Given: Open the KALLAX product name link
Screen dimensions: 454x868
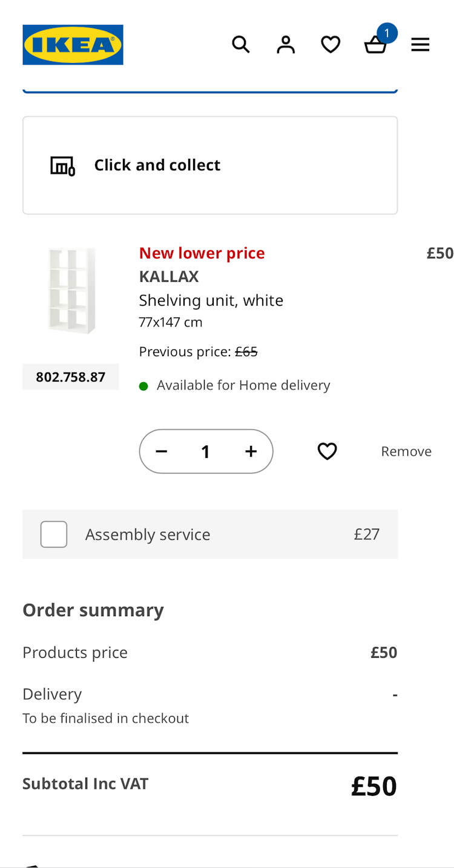Looking at the screenshot, I should pos(169,276).
